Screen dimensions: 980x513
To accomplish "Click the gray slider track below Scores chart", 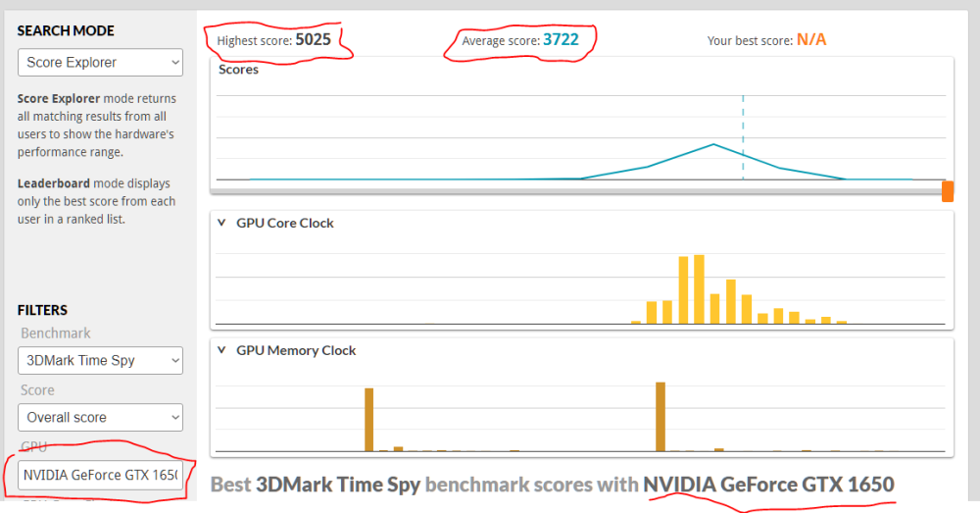I will coord(578,192).
